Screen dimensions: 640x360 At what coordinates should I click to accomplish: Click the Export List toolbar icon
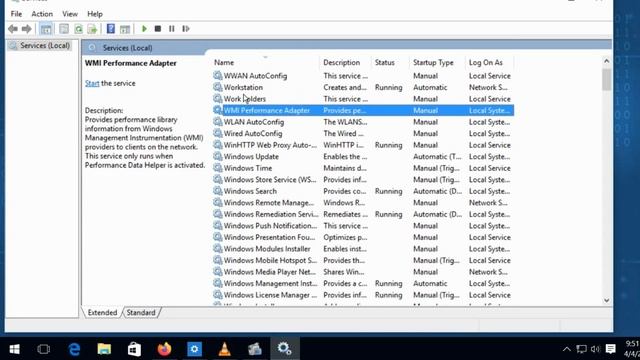[x=92, y=29]
